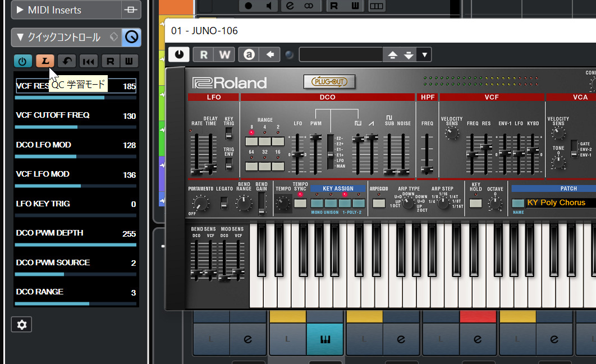The height and width of the screenshot is (364, 596).
Task: Click the VCF RES value 185
Action: pyautogui.click(x=129, y=86)
